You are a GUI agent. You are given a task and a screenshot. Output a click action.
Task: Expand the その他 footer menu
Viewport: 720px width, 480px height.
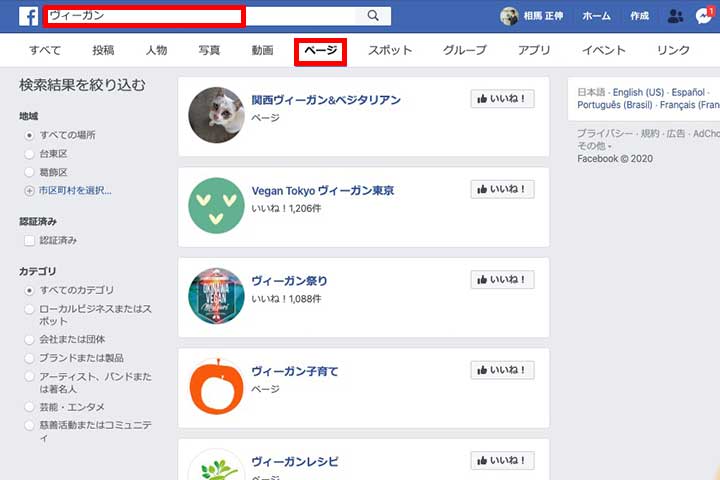(x=594, y=146)
